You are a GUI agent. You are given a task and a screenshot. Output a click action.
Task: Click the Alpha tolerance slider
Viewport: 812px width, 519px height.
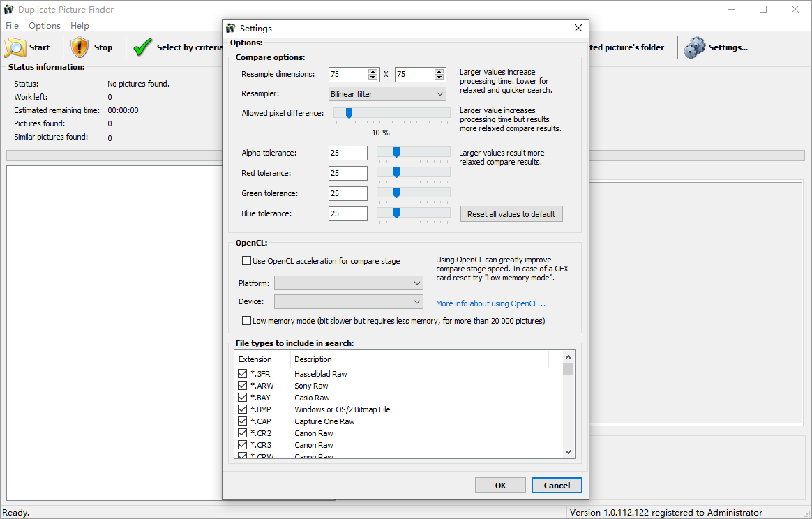(413, 152)
